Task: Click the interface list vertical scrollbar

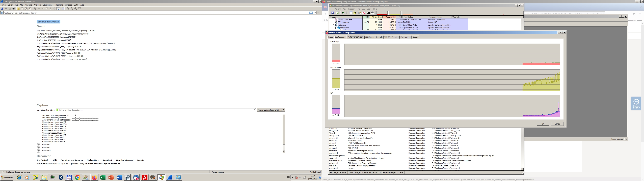Action: 284,134
